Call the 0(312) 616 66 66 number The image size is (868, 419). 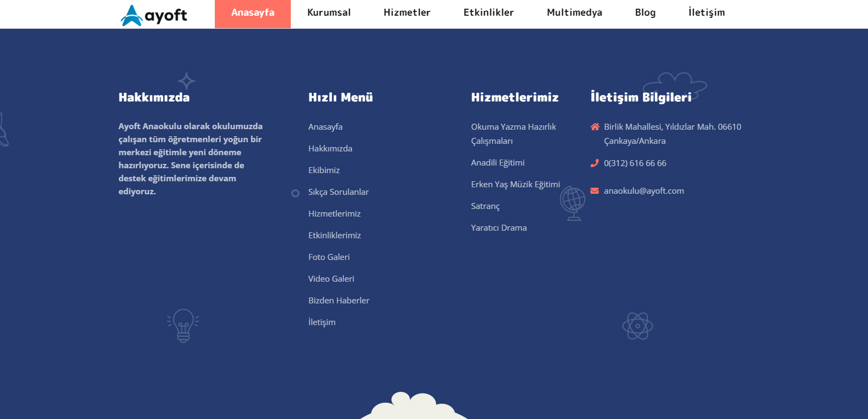click(635, 163)
